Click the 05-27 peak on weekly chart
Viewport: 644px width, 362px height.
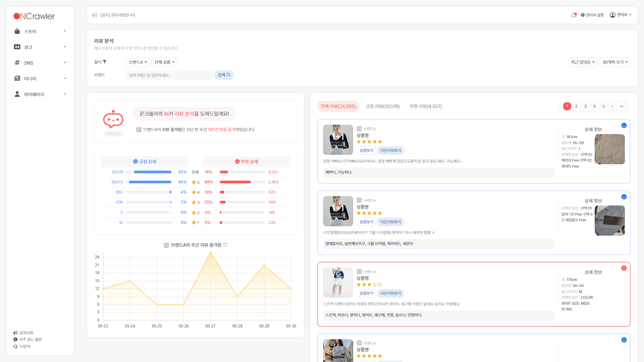click(211, 252)
